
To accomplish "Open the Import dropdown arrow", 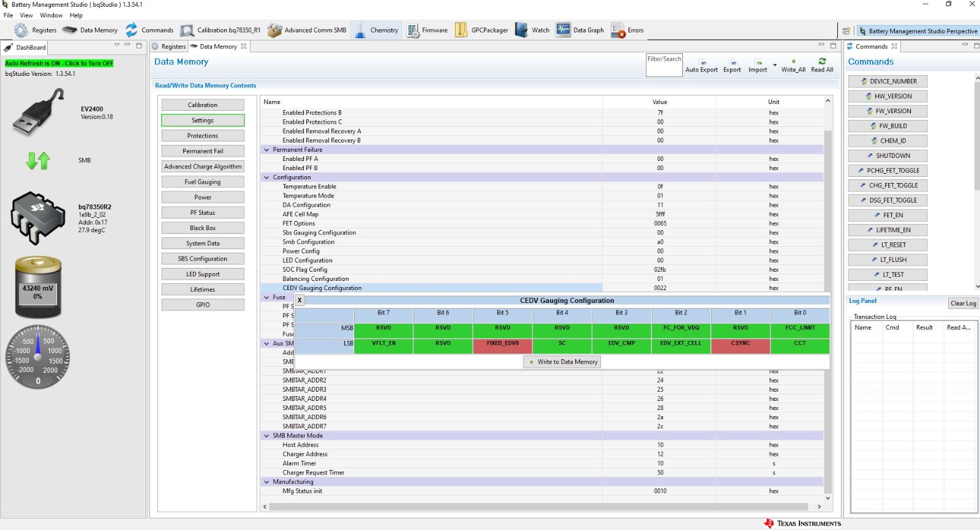I will point(775,65).
